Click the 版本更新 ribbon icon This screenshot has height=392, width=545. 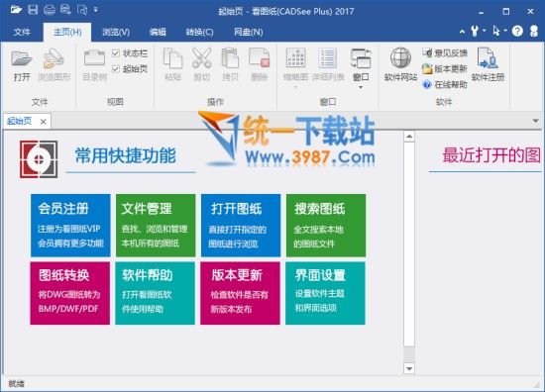[427, 68]
